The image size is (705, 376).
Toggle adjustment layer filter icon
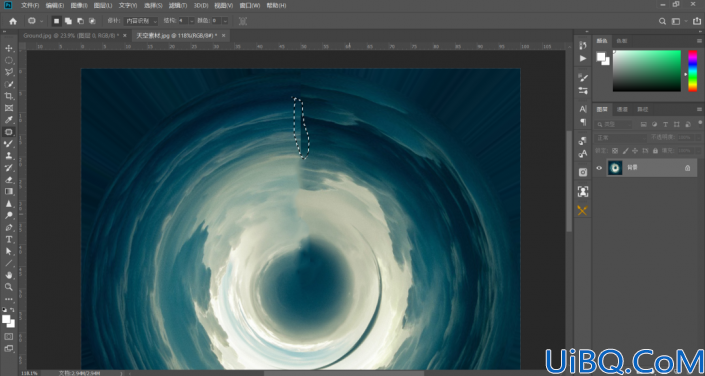[x=654, y=125]
